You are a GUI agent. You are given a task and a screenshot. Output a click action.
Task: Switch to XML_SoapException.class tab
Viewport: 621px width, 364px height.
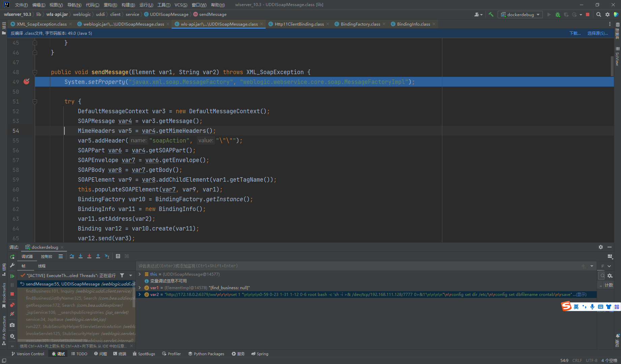(x=41, y=24)
